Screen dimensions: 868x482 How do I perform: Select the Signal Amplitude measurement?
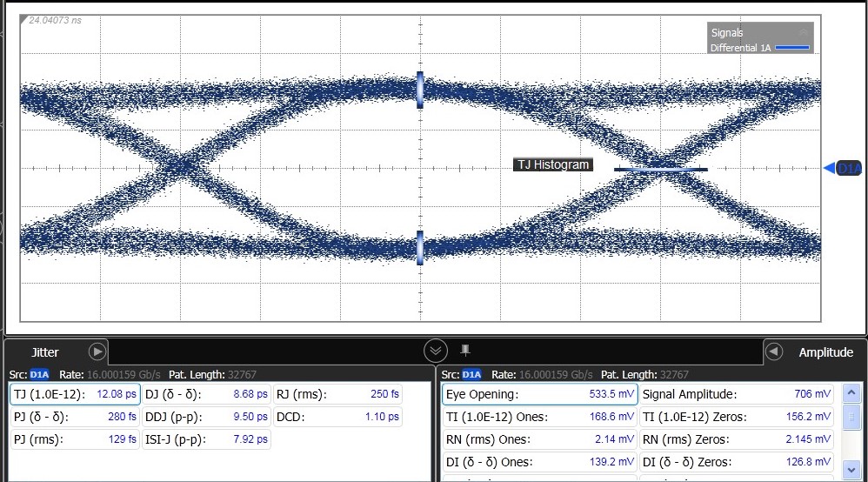(737, 394)
